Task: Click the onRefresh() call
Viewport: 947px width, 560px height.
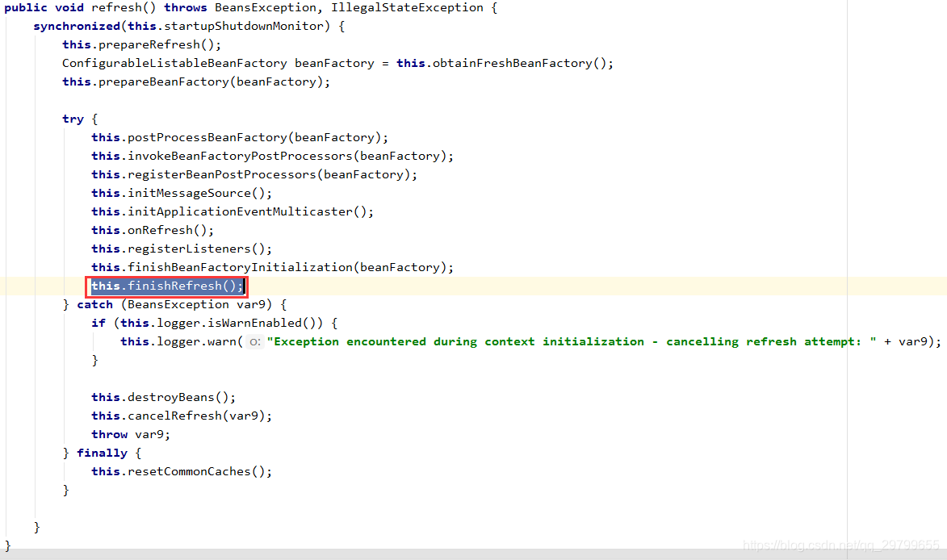Action: (x=153, y=231)
